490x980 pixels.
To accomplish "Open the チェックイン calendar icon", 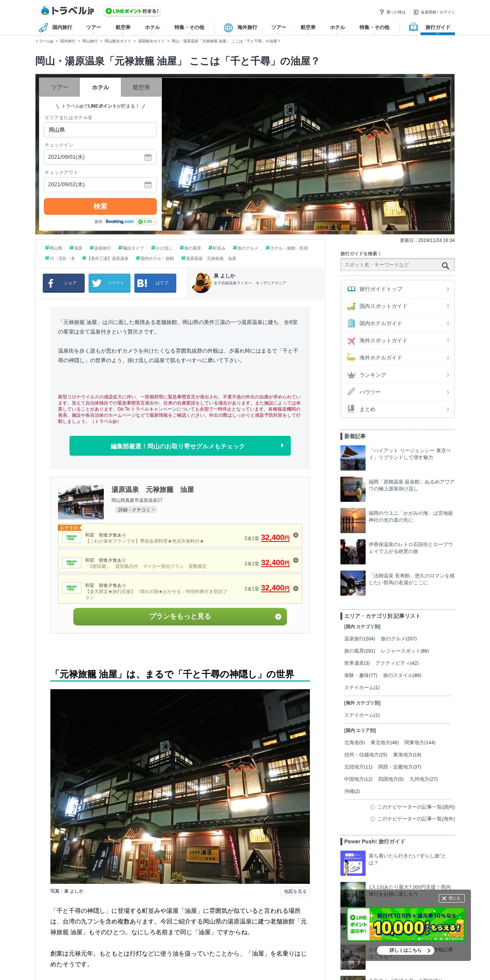I will click(x=148, y=157).
